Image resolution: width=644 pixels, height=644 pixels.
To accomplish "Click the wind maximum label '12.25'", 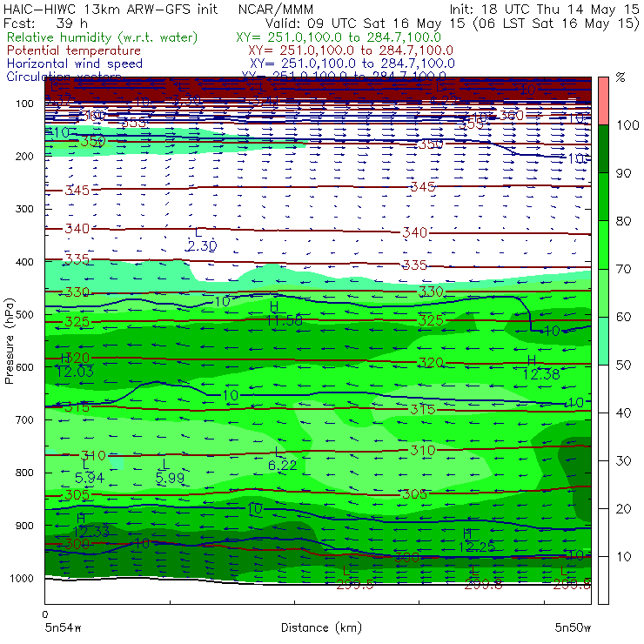I will click(477, 547).
